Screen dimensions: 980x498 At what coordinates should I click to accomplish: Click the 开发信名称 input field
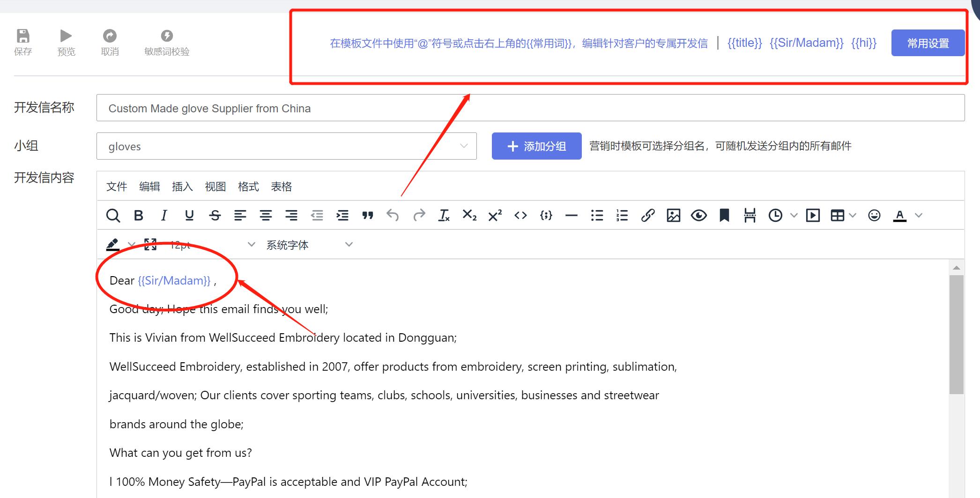pyautogui.click(x=328, y=108)
